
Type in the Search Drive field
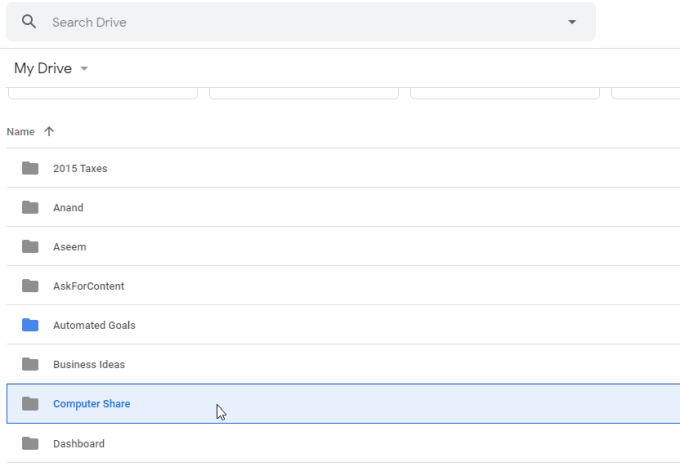click(x=300, y=22)
